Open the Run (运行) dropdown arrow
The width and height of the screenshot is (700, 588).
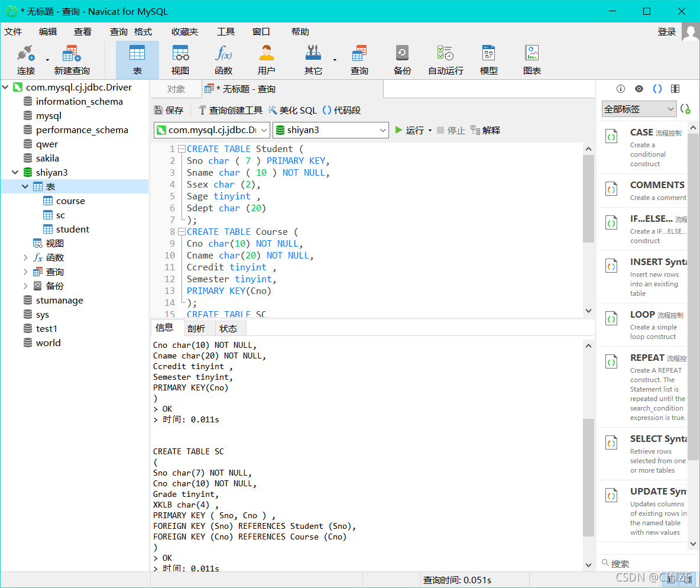430,131
